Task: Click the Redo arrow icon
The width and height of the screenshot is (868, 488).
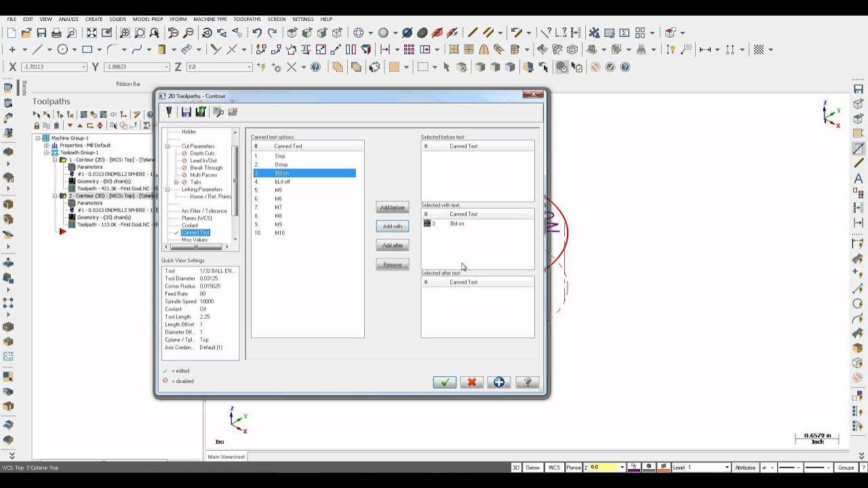Action: pos(272,33)
